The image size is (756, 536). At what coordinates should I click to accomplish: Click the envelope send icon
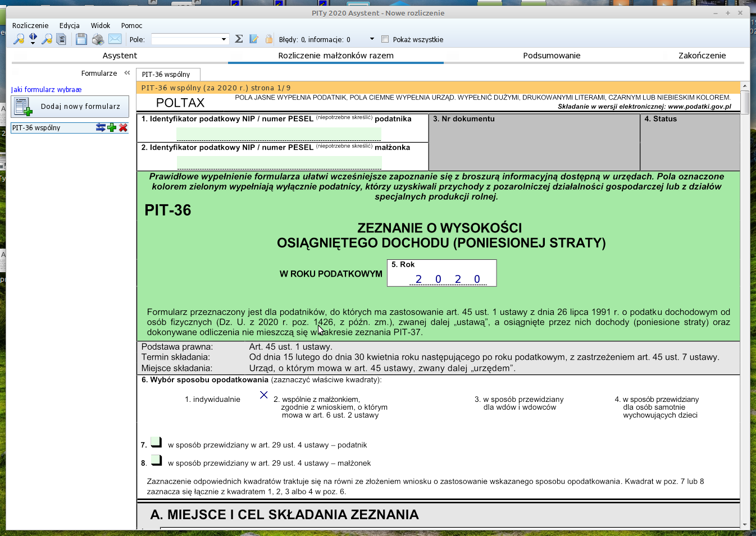pos(115,39)
